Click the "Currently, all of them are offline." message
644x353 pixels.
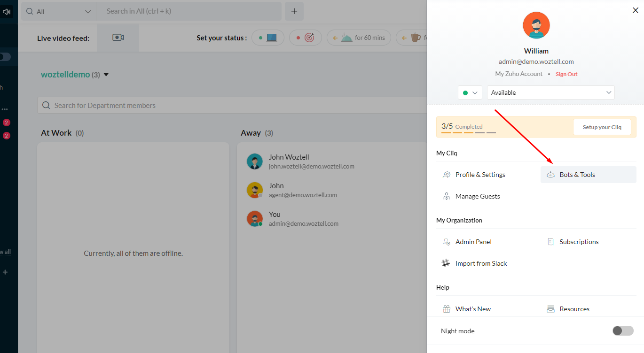[134, 253]
